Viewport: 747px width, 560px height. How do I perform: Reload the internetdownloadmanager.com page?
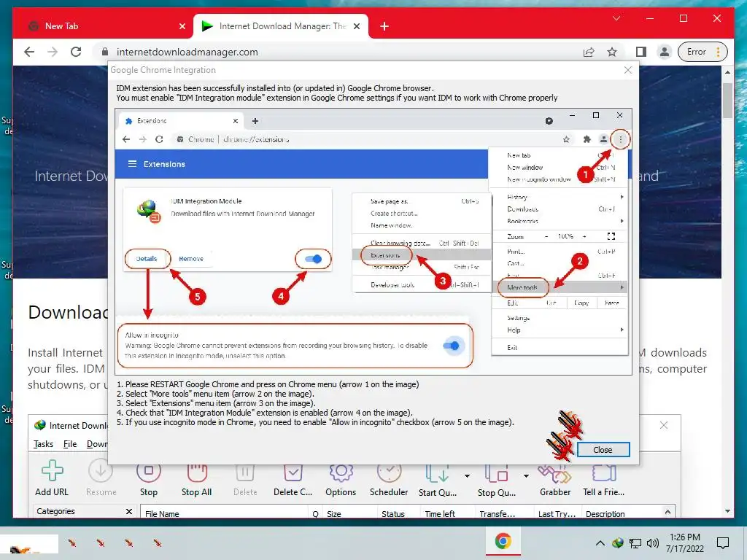coord(76,52)
